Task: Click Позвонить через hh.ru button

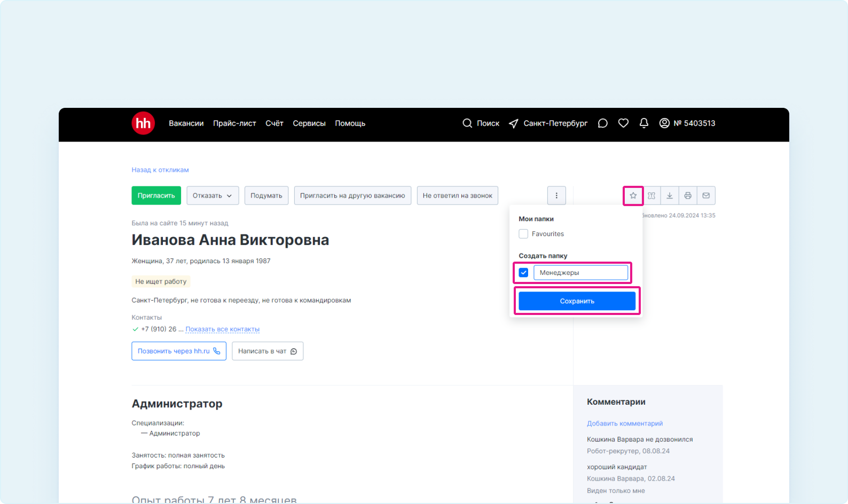Action: [x=179, y=351]
